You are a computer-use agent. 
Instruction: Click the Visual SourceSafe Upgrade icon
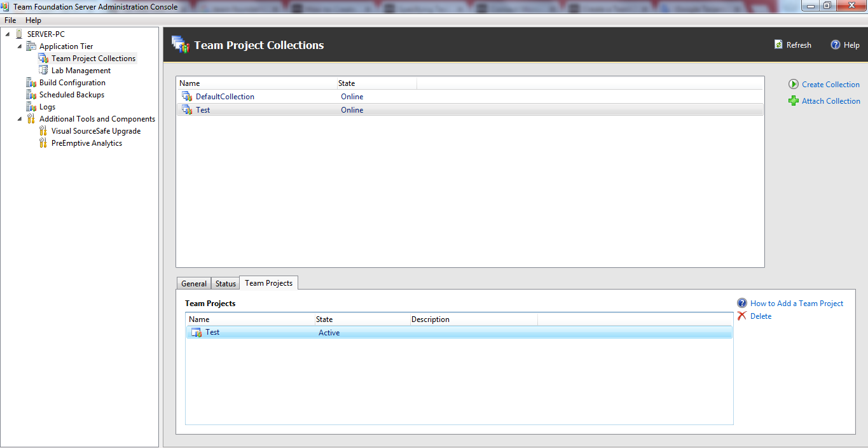click(43, 130)
